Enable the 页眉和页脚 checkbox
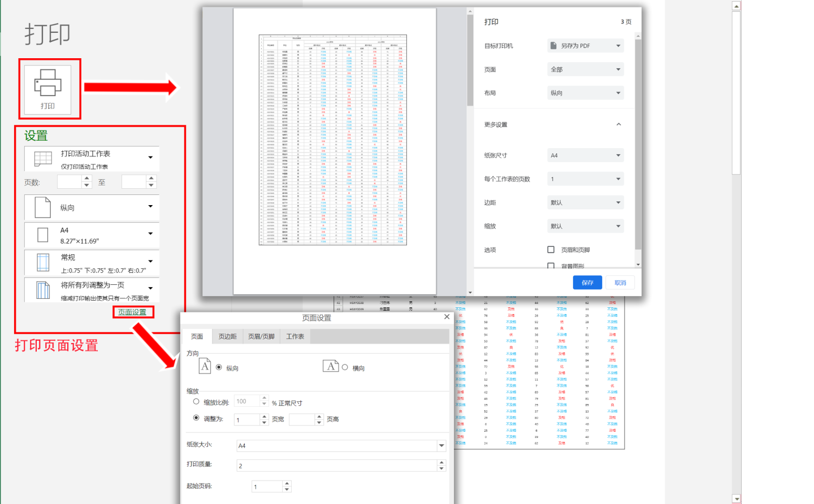The width and height of the screenshot is (814, 504). pos(551,250)
